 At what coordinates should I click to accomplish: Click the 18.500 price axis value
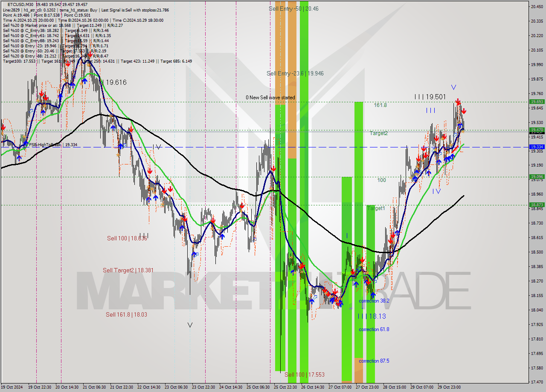pyautogui.click(x=537, y=252)
